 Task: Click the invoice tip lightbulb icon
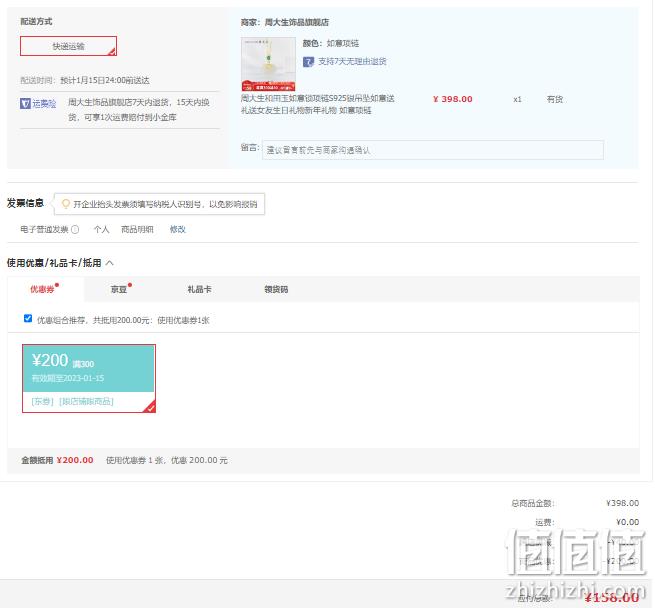tap(66, 204)
